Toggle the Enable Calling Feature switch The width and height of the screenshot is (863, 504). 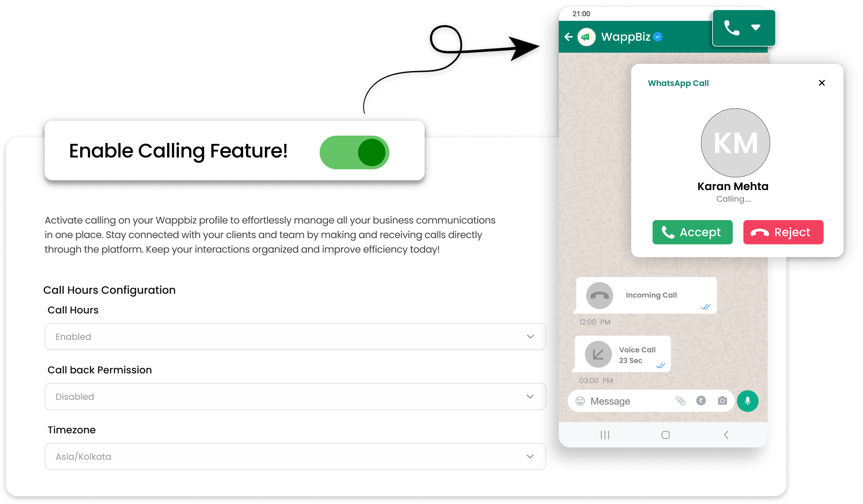pos(354,152)
